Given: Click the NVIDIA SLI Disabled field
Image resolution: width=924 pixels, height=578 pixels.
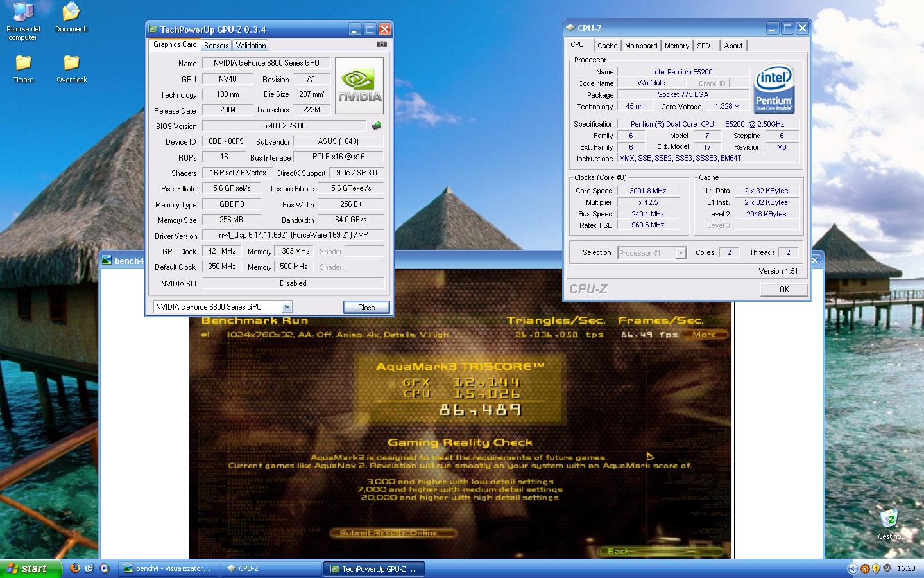Looking at the screenshot, I should point(293,283).
